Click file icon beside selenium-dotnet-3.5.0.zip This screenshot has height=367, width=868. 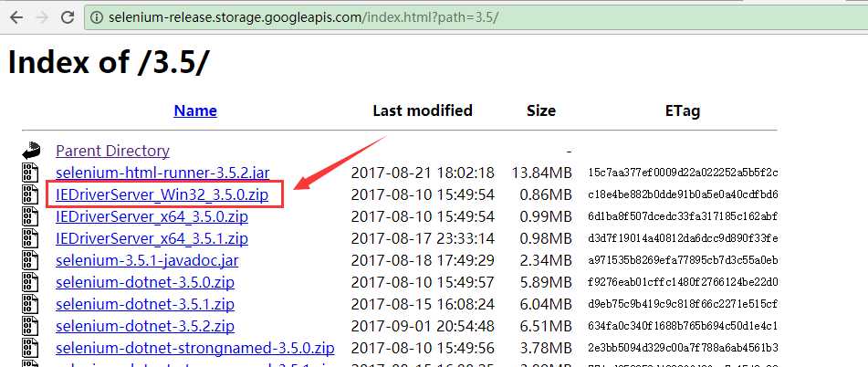coord(30,282)
